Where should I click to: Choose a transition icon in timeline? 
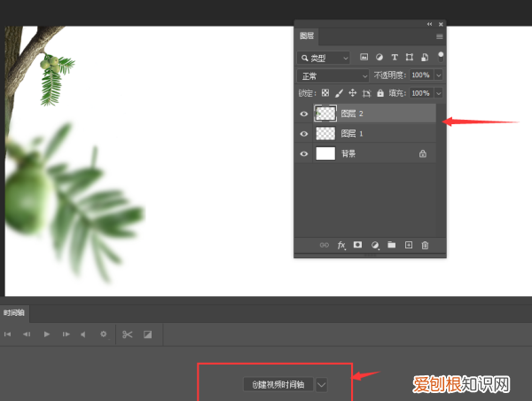click(x=147, y=334)
